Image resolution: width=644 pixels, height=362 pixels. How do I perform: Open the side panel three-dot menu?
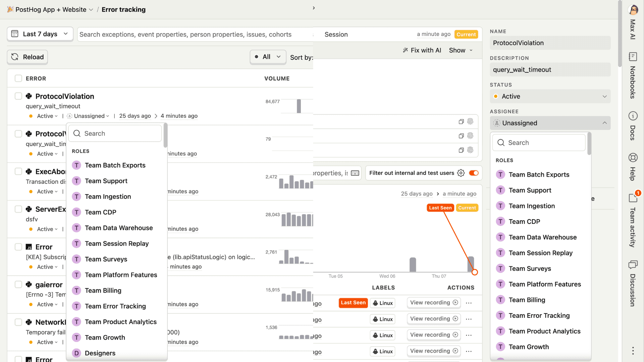coord(633,351)
